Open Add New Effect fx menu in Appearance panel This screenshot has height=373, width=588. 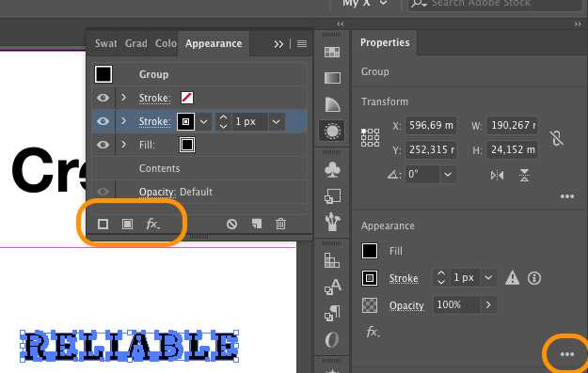(152, 224)
